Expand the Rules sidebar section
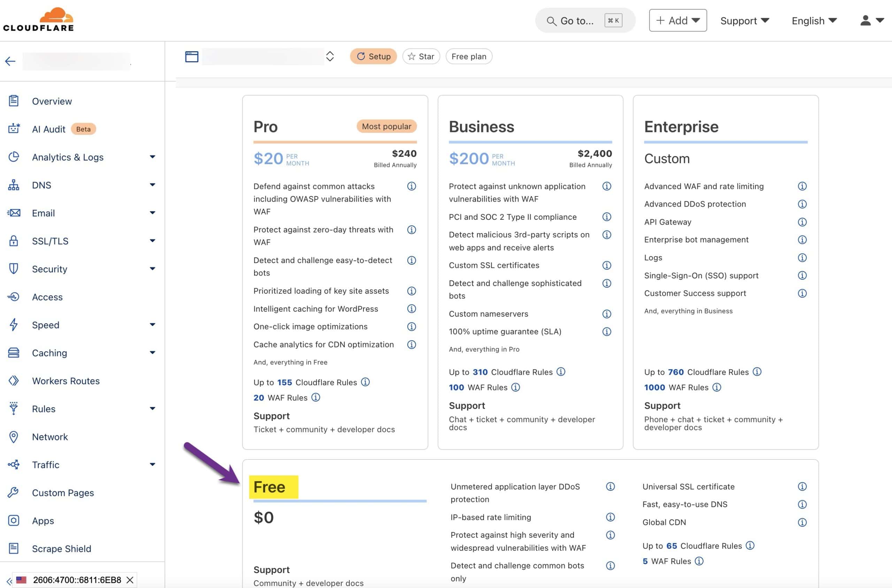Image resolution: width=892 pixels, height=588 pixels. click(152, 408)
